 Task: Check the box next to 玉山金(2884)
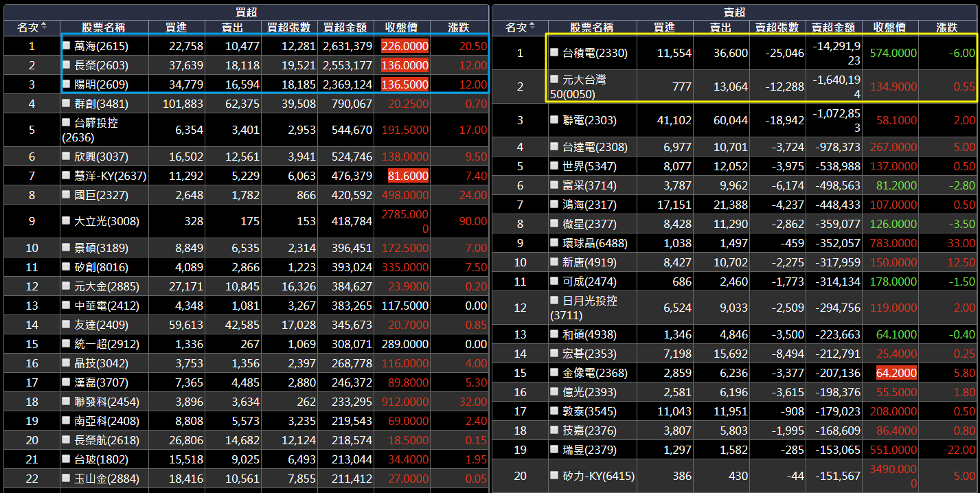67,479
